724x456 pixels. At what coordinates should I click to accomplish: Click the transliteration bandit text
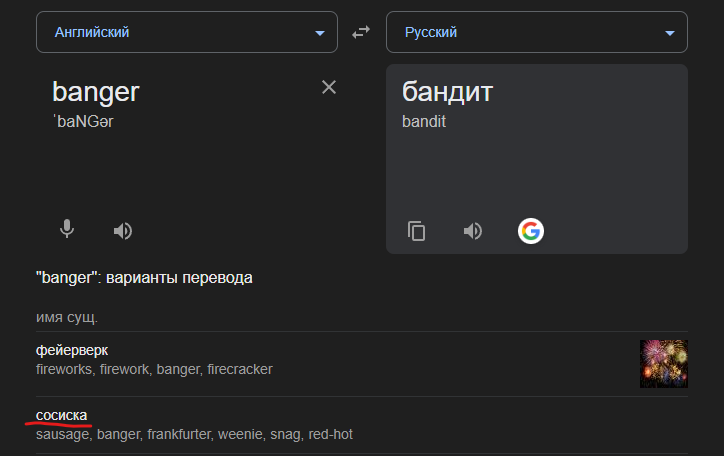point(424,121)
